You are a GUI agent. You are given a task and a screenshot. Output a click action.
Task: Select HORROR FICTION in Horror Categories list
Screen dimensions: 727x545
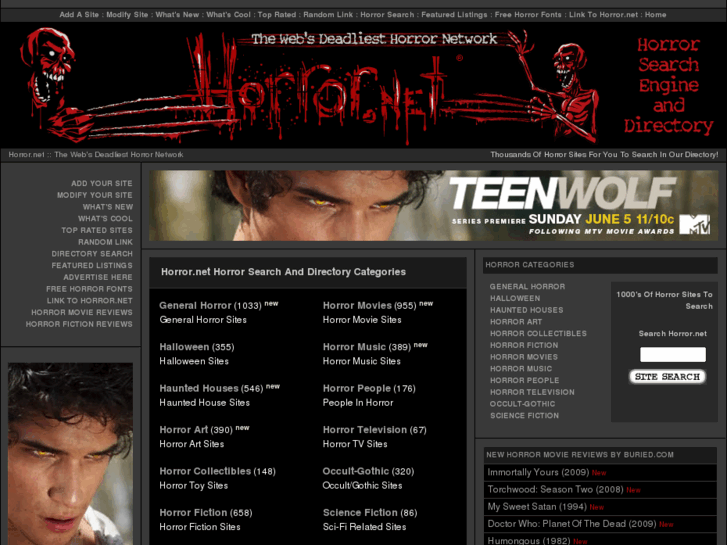pyautogui.click(x=524, y=345)
